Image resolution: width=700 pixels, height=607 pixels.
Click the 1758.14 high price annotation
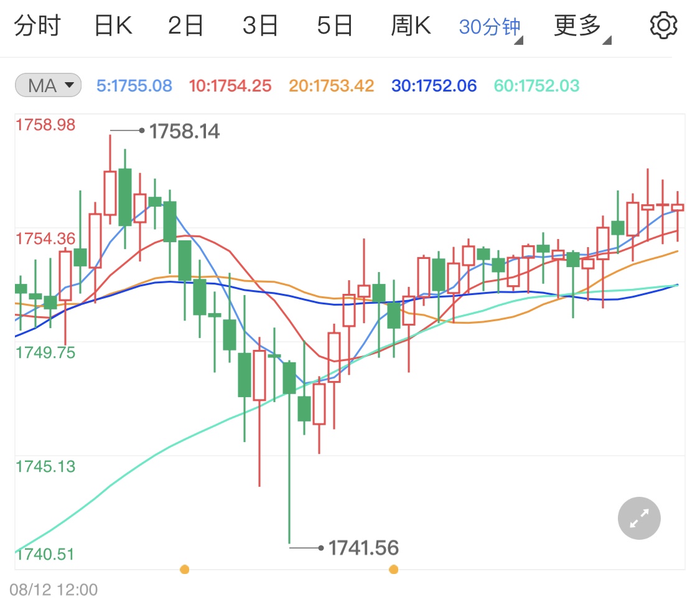point(186,131)
